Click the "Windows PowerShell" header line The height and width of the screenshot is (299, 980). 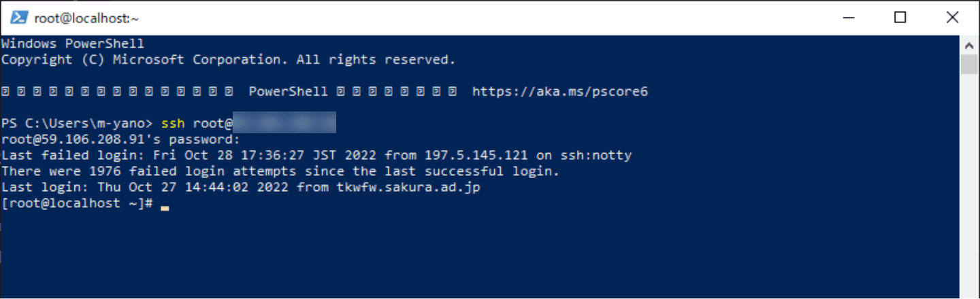[x=73, y=43]
